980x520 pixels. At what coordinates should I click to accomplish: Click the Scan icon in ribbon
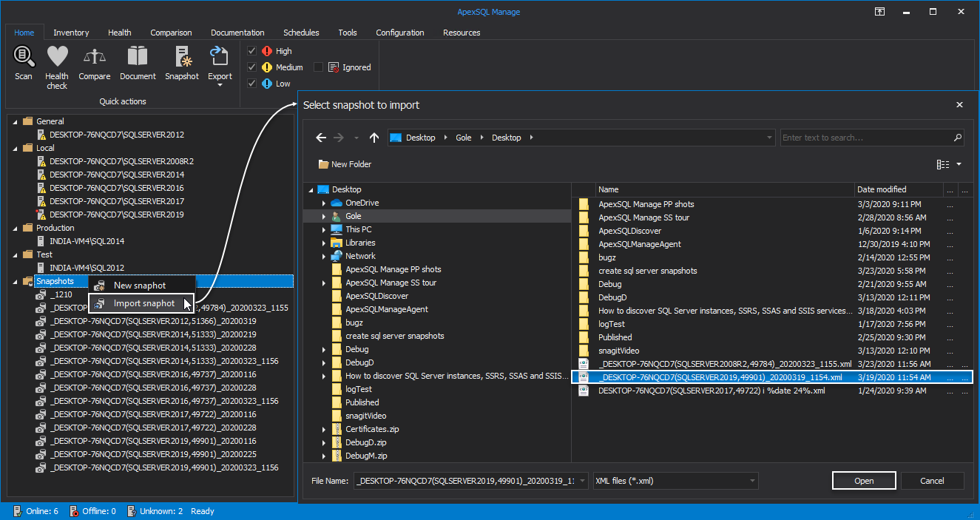pos(24,63)
